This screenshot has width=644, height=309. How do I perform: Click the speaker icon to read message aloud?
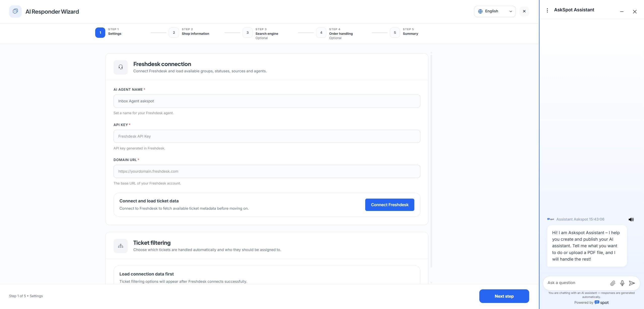pos(631,220)
